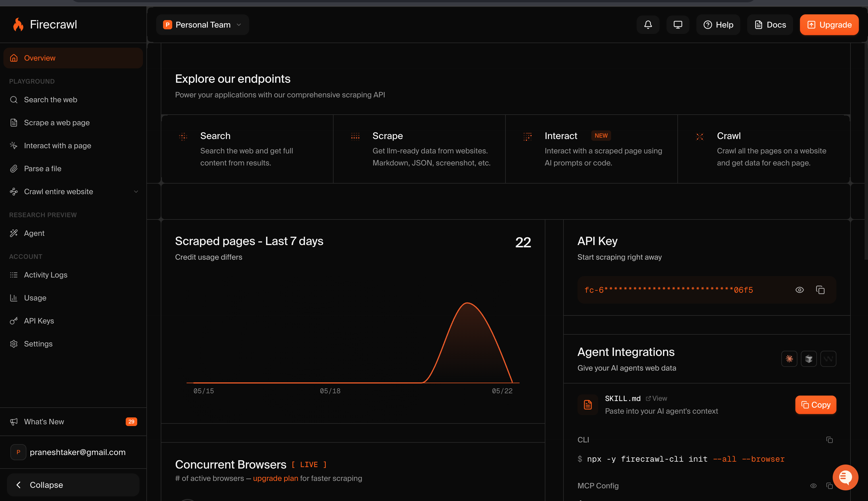Select the Claude starburst integration icon
This screenshot has width=868, height=501.
[789, 359]
